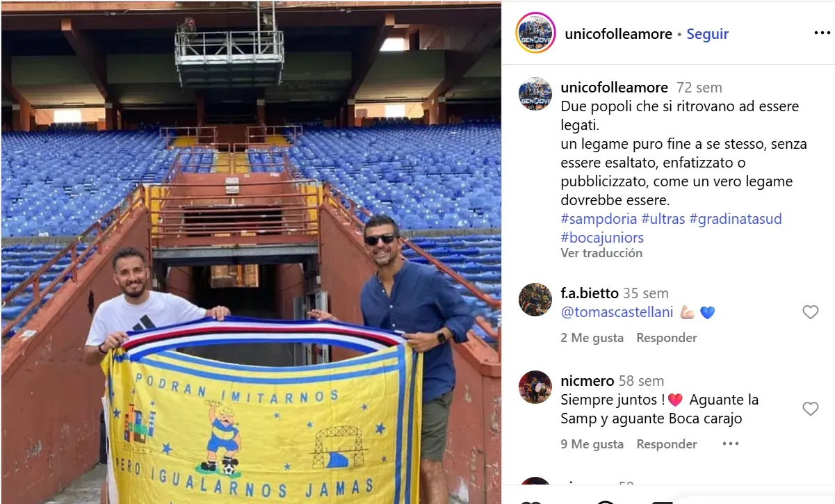Screen dimensions: 835x504
Task: Like the comment by nicmero
Action: [x=811, y=409]
